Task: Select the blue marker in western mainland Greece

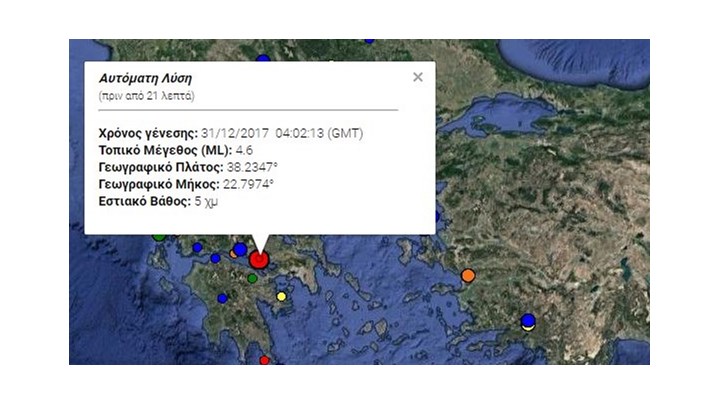Action: pyautogui.click(x=197, y=248)
